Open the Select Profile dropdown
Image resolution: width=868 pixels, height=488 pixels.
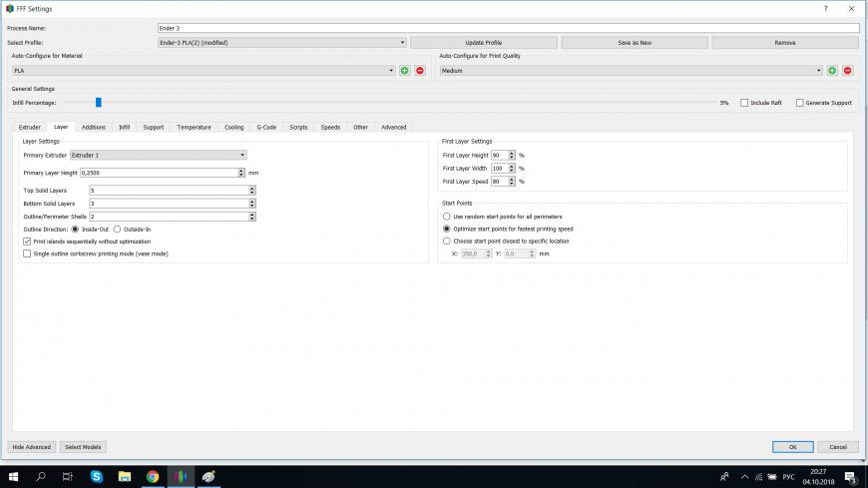pyautogui.click(x=282, y=43)
